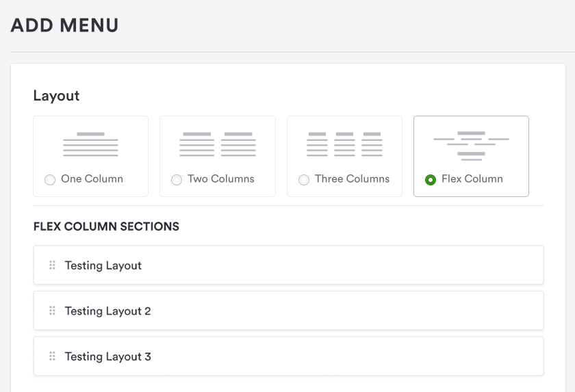Viewport: 575px width, 392px height.
Task: Open the Testing Layout section name
Action: click(x=103, y=265)
